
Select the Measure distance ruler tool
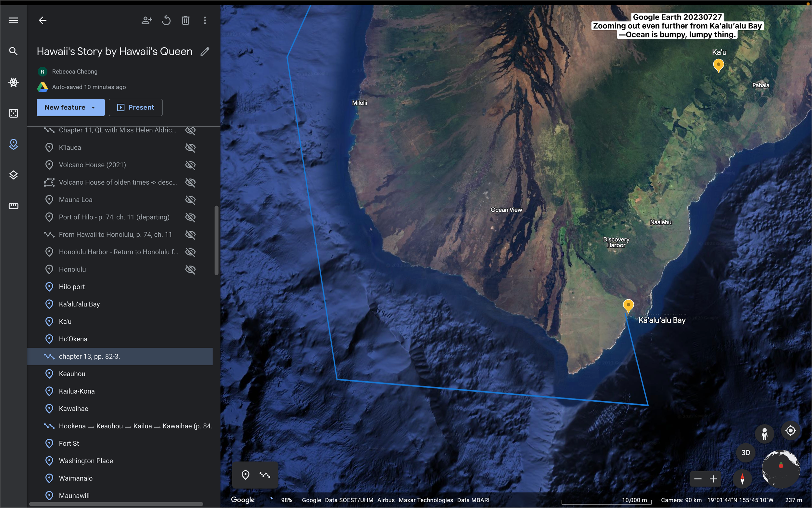13,206
